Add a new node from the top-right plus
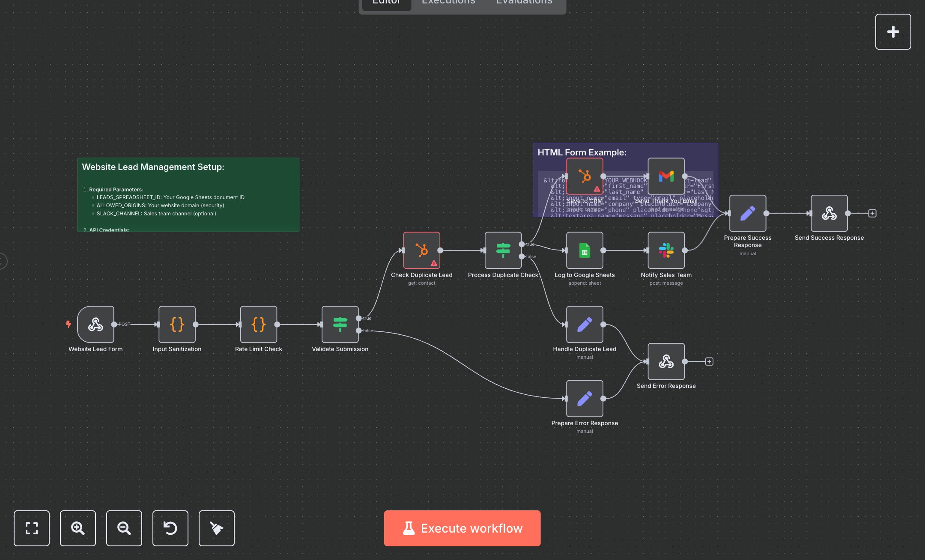This screenshot has width=925, height=560. coord(893,31)
